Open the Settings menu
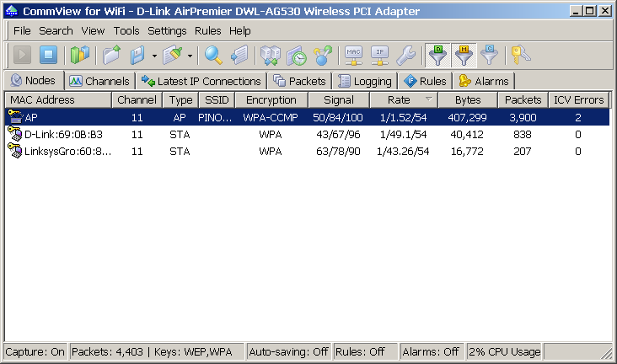The width and height of the screenshot is (617, 364). [x=167, y=30]
